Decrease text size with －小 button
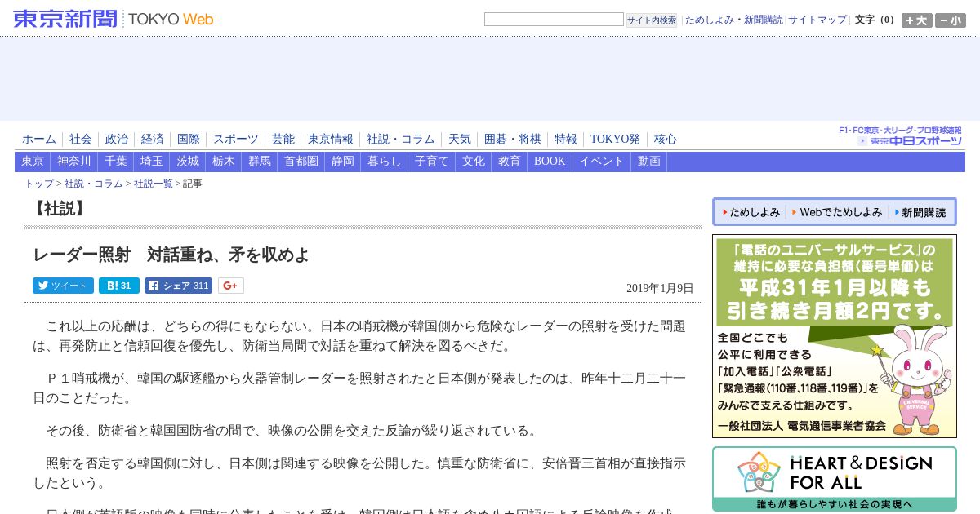This screenshot has width=980, height=514. coord(951,20)
